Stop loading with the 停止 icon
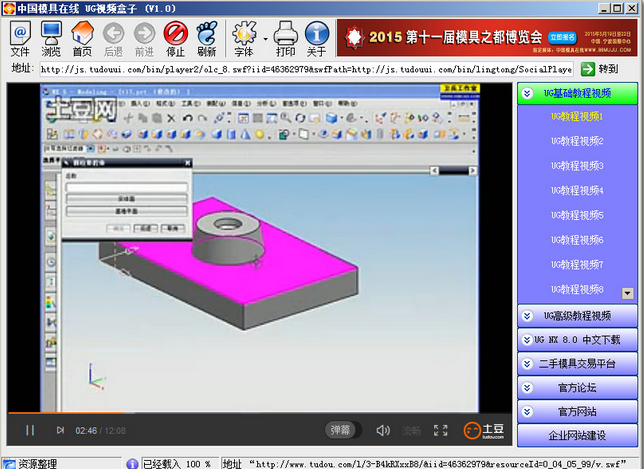This screenshot has width=644, height=469. point(175,39)
